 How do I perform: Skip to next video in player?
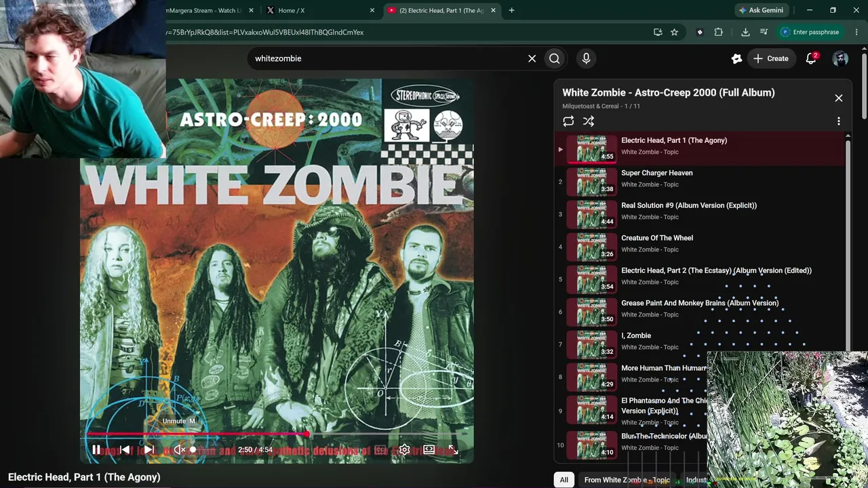149,449
